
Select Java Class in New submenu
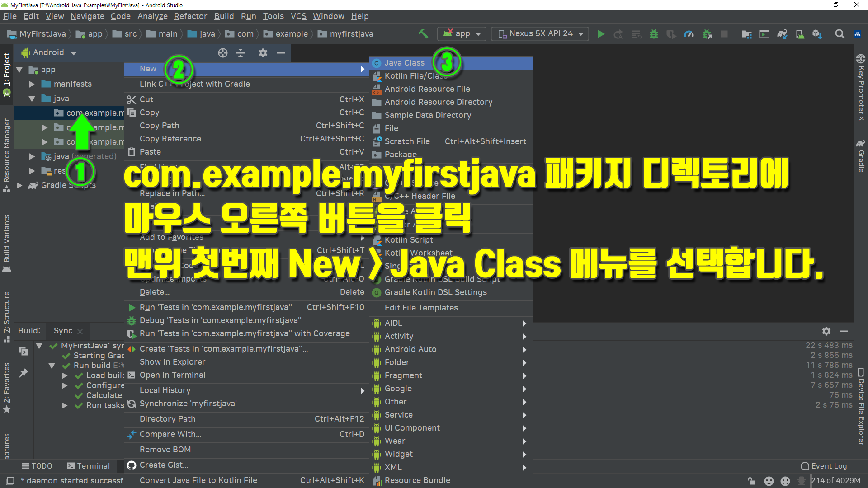pyautogui.click(x=451, y=63)
